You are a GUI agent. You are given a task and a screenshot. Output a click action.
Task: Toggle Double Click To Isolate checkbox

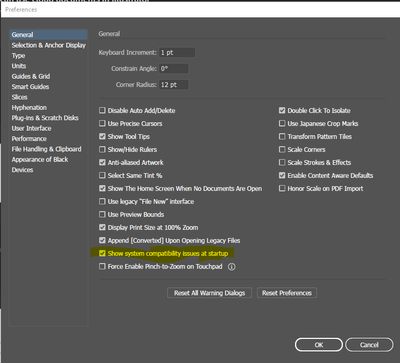point(282,110)
